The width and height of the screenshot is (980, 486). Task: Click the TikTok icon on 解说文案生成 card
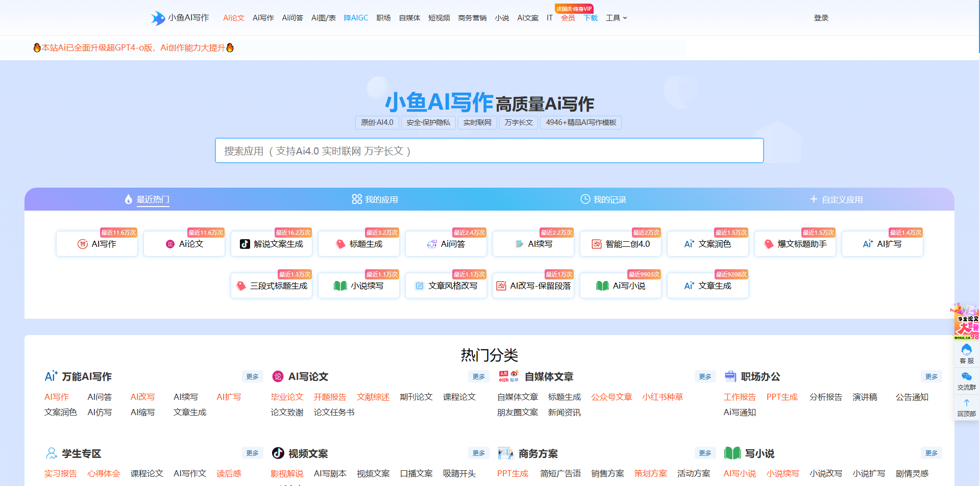click(245, 244)
